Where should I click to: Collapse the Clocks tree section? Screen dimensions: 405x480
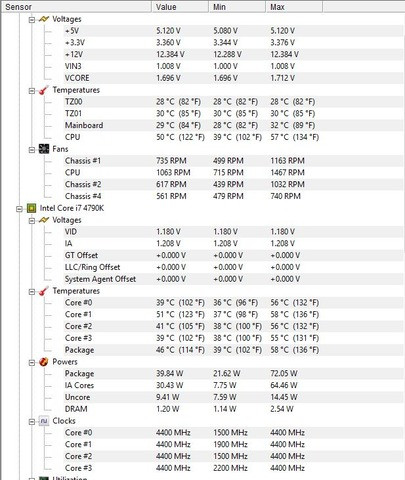click(32, 422)
